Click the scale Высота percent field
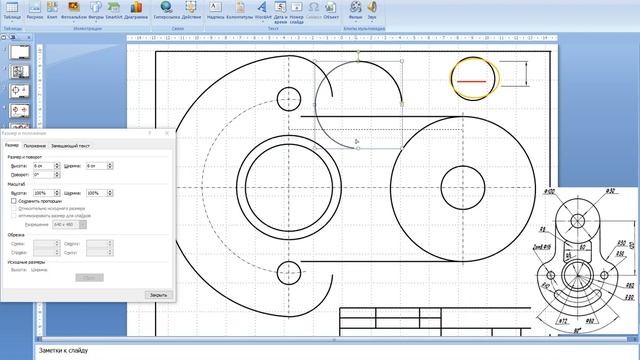This screenshot has width=640, height=360. coord(43,193)
